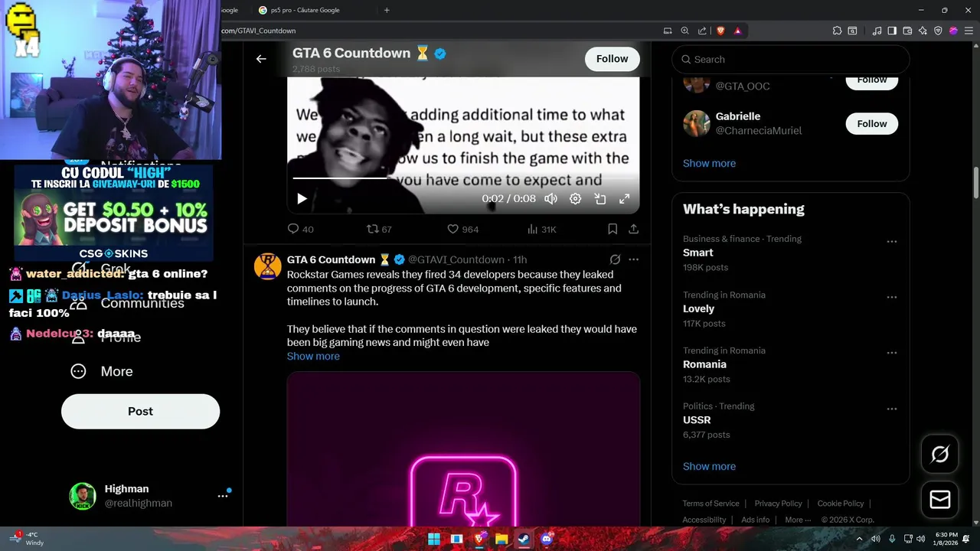
Task: Open the floating Grok button
Action: 940,455
